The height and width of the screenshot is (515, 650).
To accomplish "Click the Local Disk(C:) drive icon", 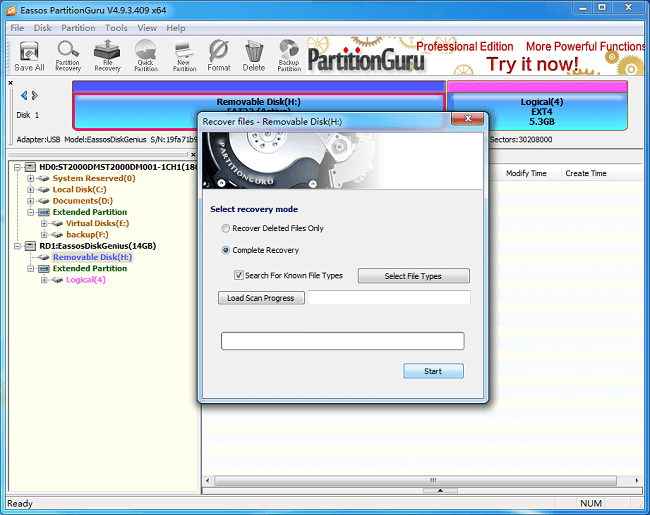I will 44,190.
